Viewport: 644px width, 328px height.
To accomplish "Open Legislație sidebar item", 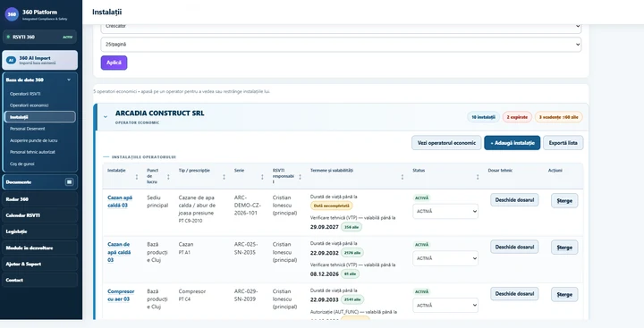I will coord(40,231).
